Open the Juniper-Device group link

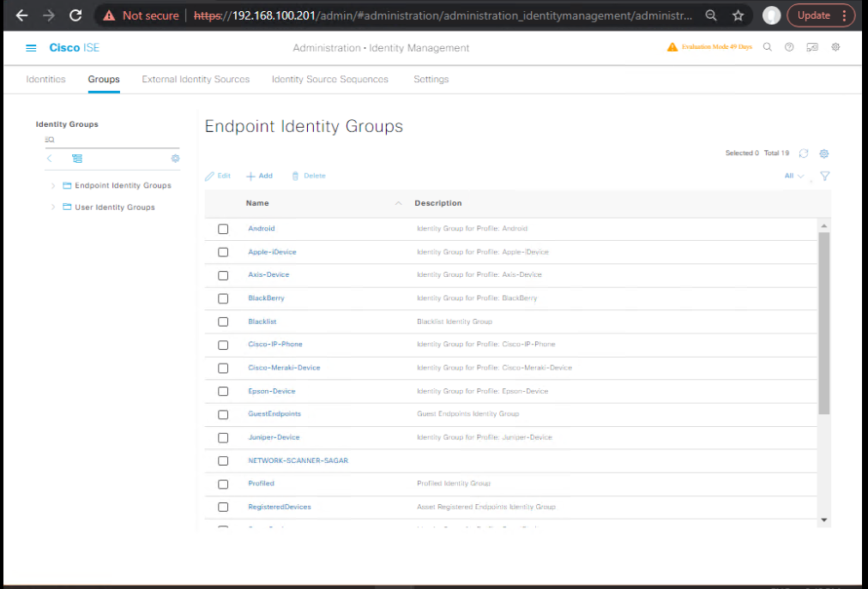pos(274,437)
